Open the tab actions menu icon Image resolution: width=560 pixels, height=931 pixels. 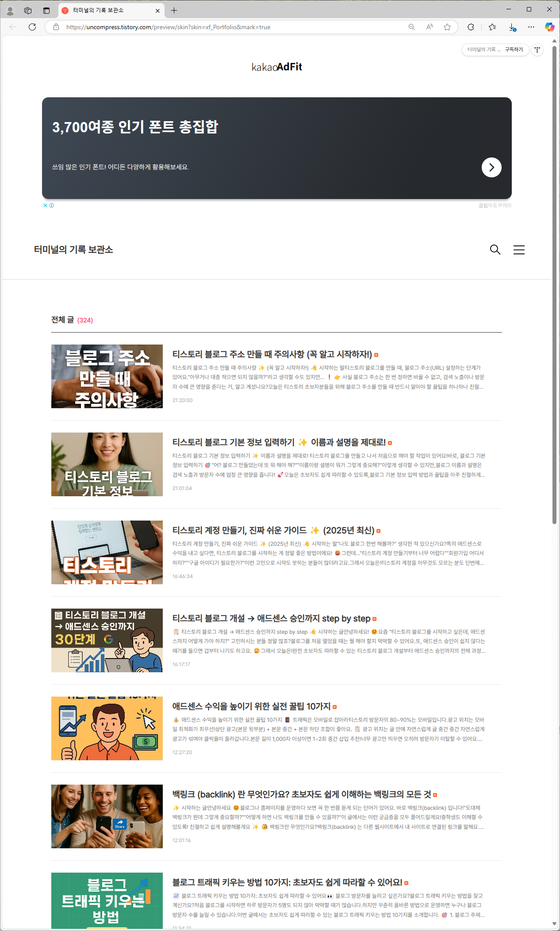click(46, 11)
